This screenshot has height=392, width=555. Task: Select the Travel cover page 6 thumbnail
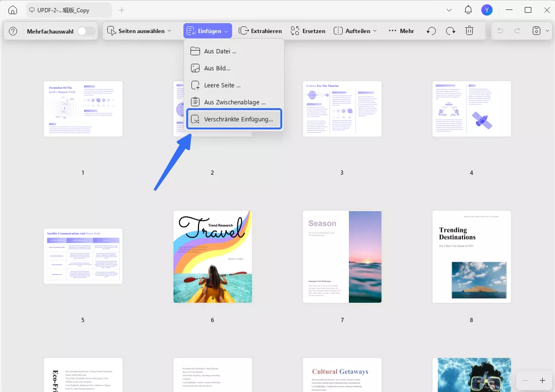coord(213,256)
